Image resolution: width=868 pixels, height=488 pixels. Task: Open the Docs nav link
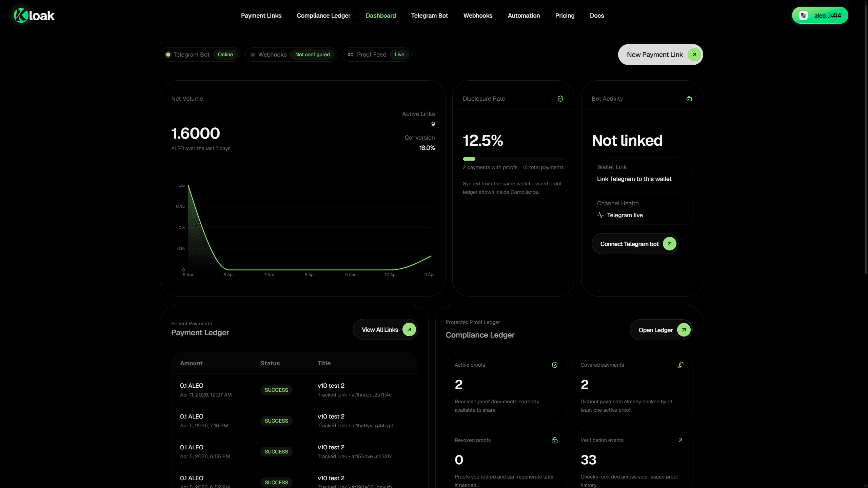pyautogui.click(x=597, y=16)
